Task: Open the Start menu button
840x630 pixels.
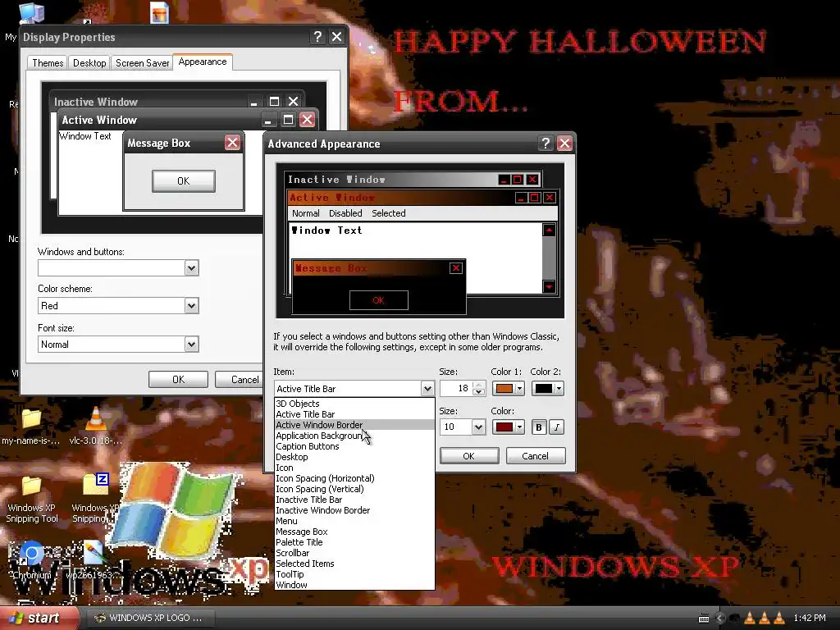Action: pyautogui.click(x=39, y=619)
